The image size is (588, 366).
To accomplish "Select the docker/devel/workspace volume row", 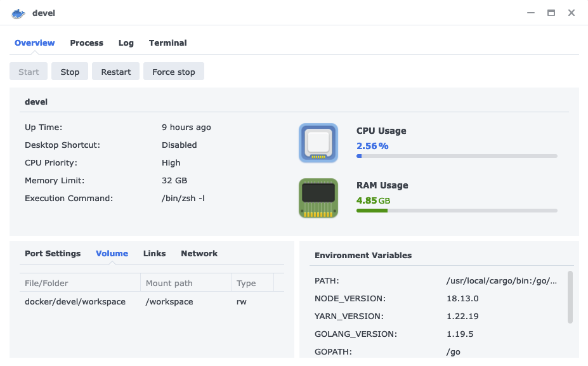I will click(152, 301).
